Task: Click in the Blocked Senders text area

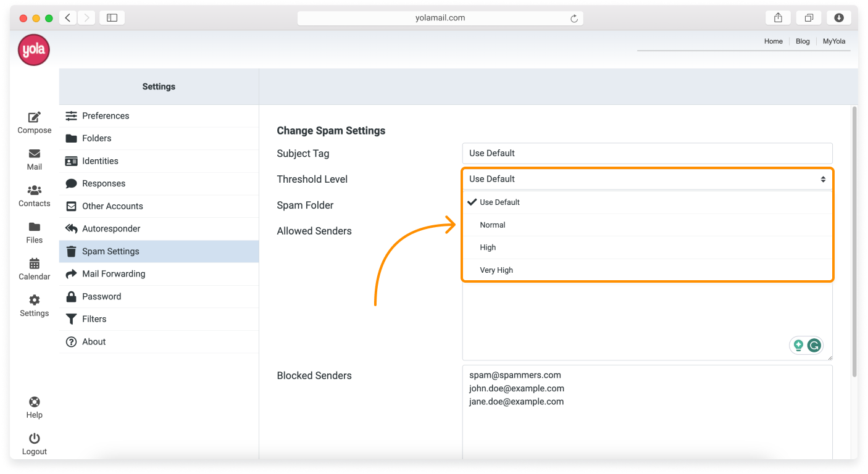Action: point(647,426)
